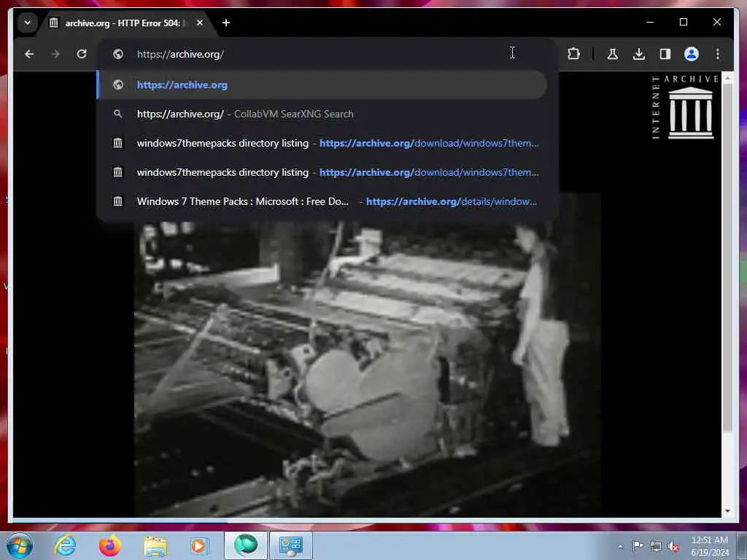747x560 pixels.
Task: Show hidden system tray icons
Action: click(x=620, y=547)
